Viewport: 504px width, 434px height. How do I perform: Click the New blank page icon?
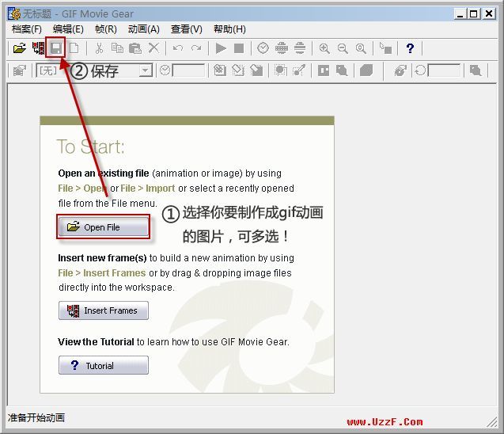tap(74, 48)
